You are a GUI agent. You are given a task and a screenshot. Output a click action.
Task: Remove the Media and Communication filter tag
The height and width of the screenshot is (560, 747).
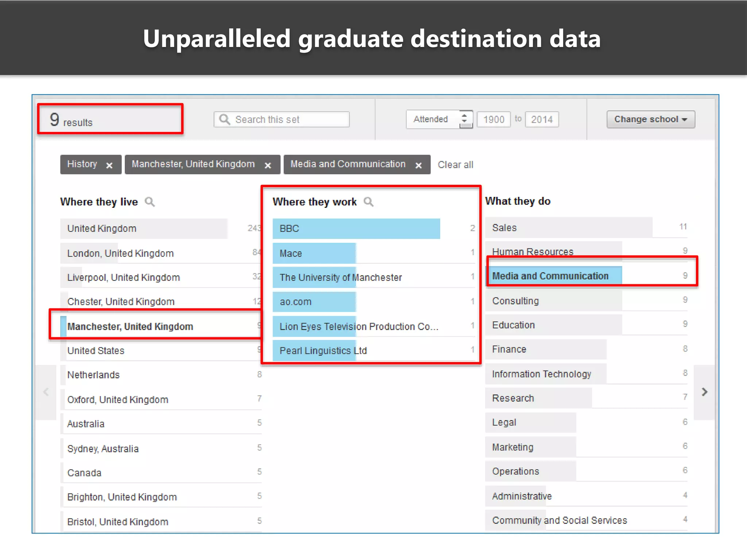point(419,165)
